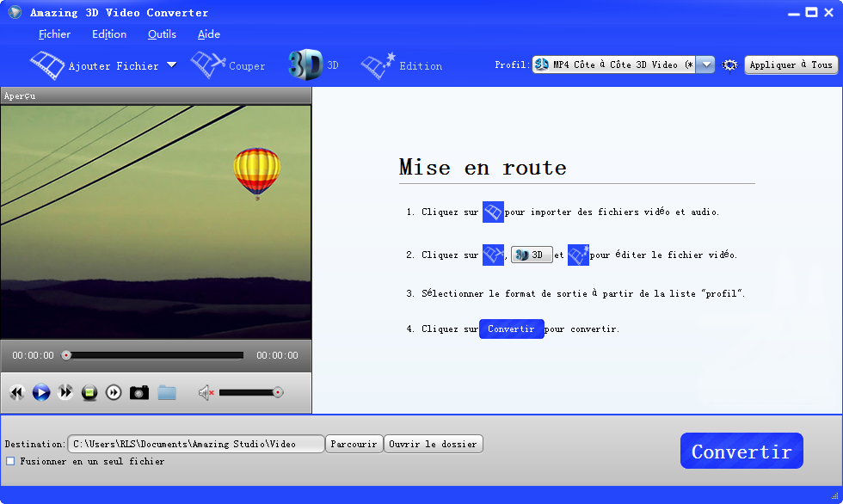Screen dimensions: 843x504
Task: Click the next frame button
Action: [114, 393]
